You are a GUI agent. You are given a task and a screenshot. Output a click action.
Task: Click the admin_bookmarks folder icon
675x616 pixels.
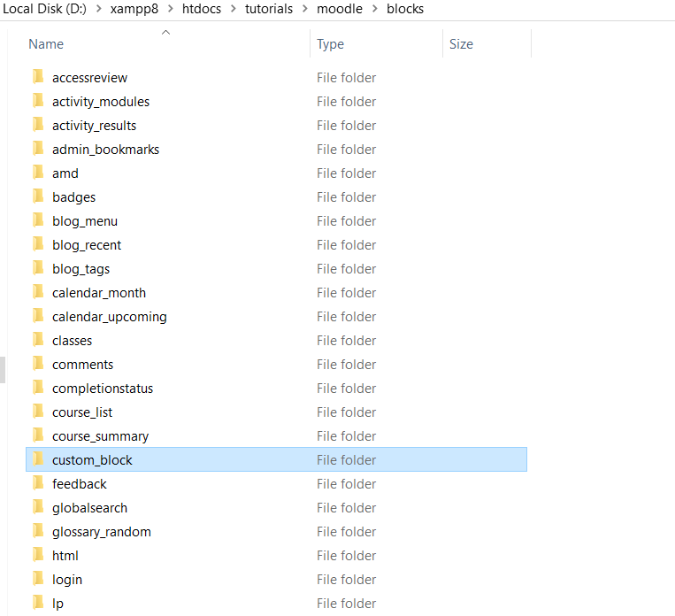[38, 148]
